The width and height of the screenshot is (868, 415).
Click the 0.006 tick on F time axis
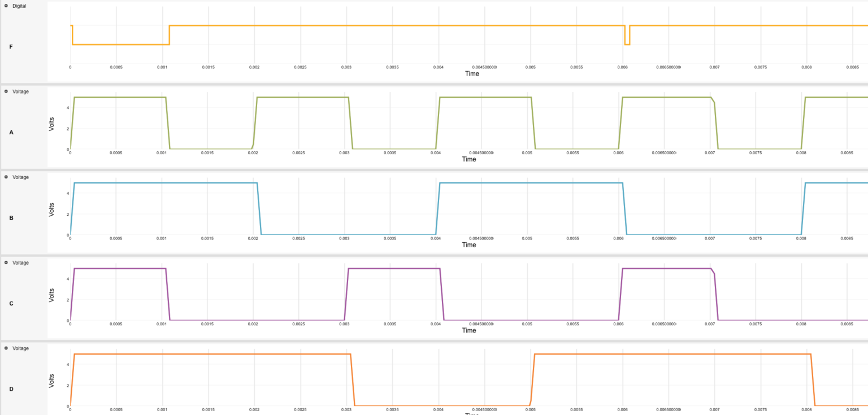(x=623, y=67)
